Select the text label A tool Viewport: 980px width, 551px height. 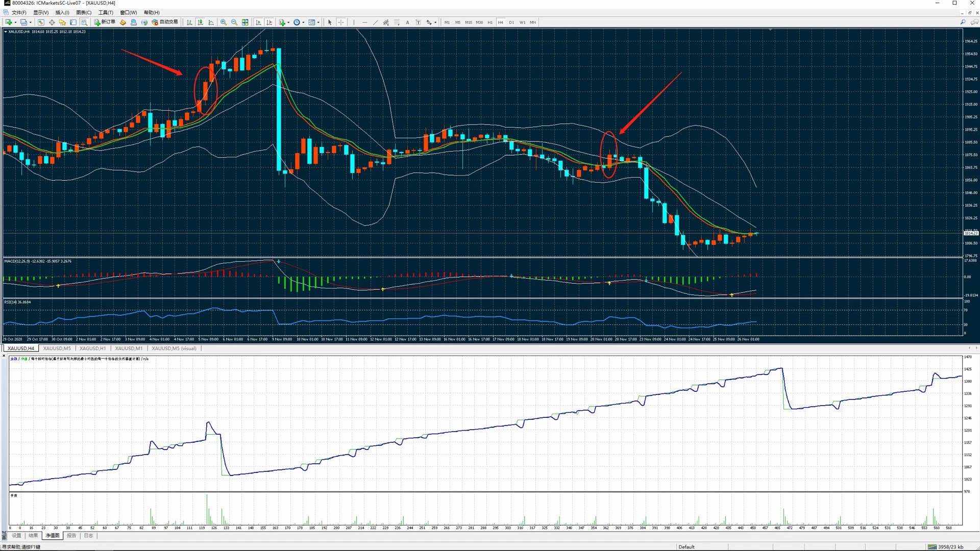(x=407, y=22)
